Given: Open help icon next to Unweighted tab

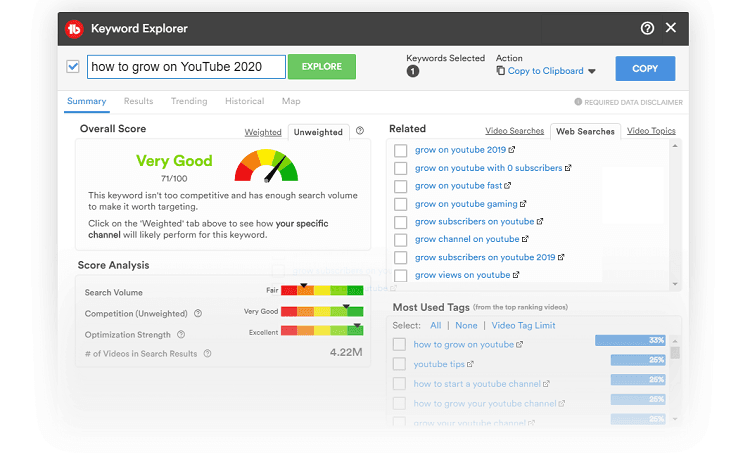Looking at the screenshot, I should point(360,131).
